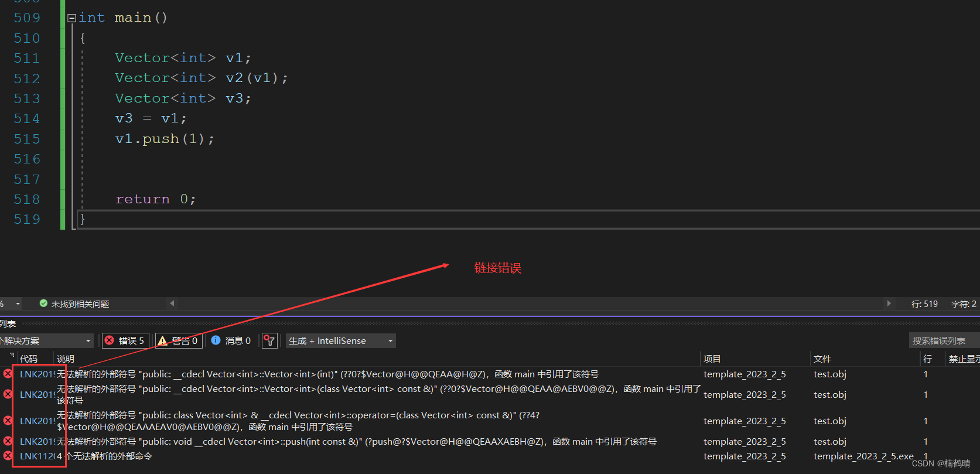Toggle the Warnings 0 filter button

[x=179, y=340]
